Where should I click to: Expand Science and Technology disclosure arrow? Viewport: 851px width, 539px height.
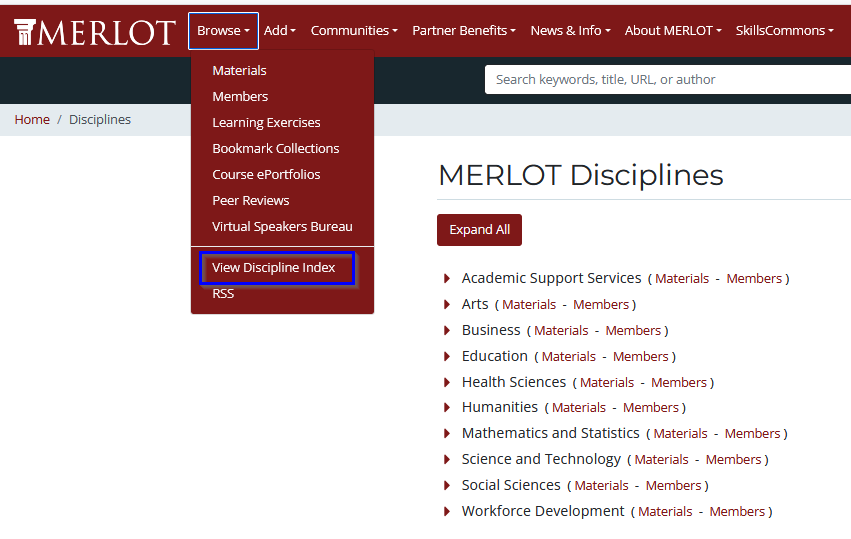[447, 460]
